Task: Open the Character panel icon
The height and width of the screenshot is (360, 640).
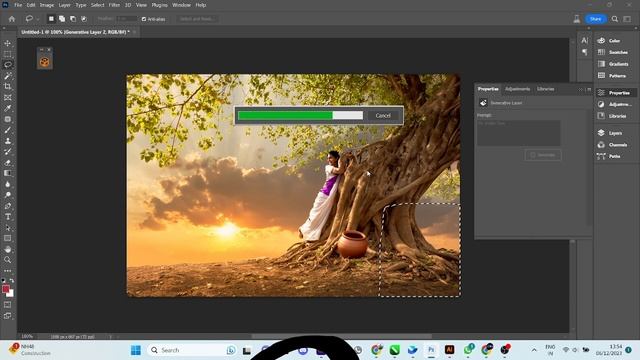Action: pos(584,40)
